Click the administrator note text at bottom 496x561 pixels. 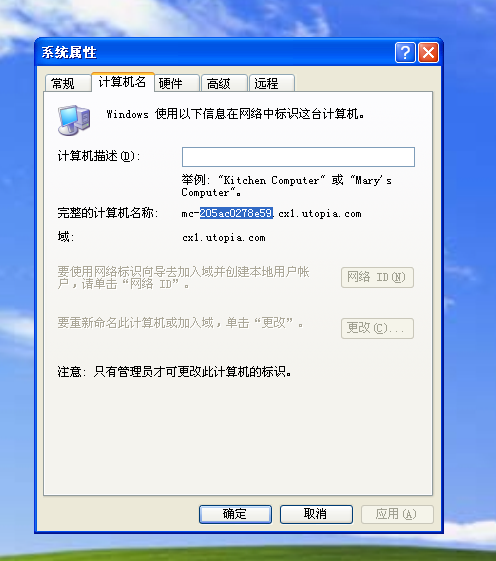pos(174,372)
